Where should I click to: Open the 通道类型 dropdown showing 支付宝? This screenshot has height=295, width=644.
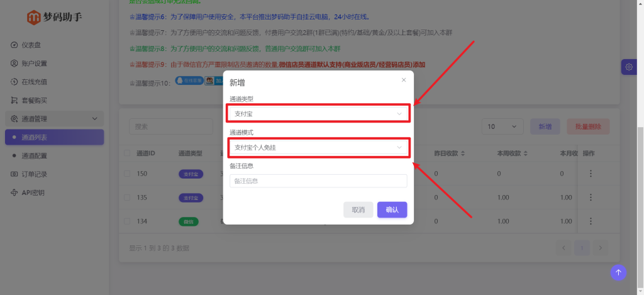point(318,114)
